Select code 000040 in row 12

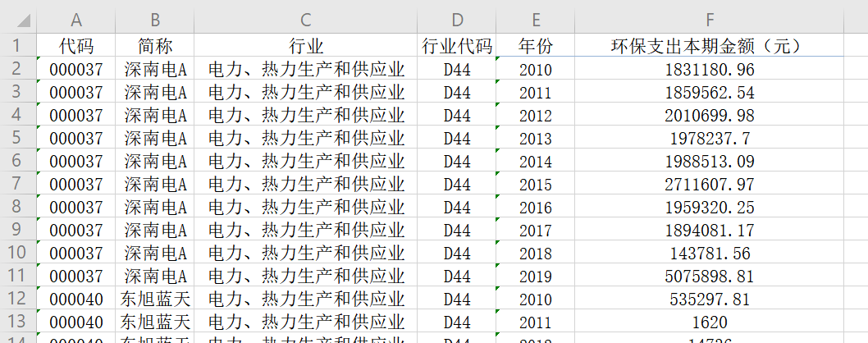pos(76,300)
